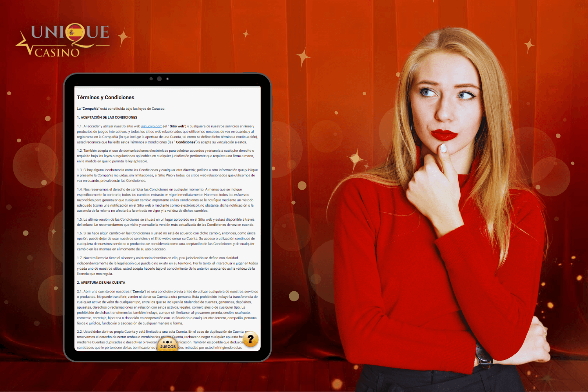Click the clause number 1.4.
The height and width of the screenshot is (392, 588).
(80, 189)
